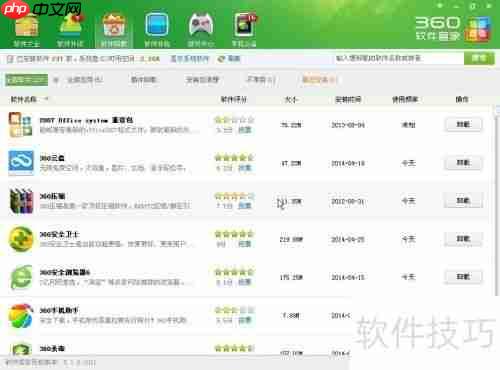Click the 360安全浏览器 green browser icon

point(21,277)
